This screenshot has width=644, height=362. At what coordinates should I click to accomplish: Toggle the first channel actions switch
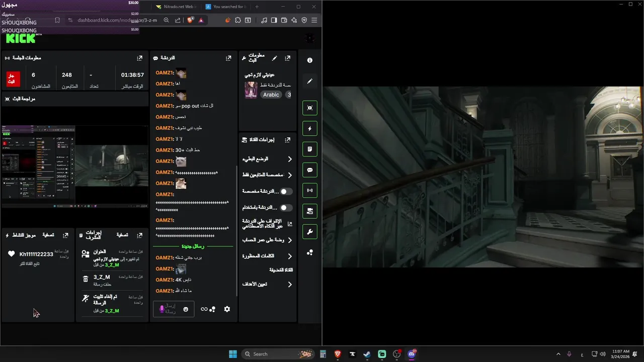(x=286, y=192)
